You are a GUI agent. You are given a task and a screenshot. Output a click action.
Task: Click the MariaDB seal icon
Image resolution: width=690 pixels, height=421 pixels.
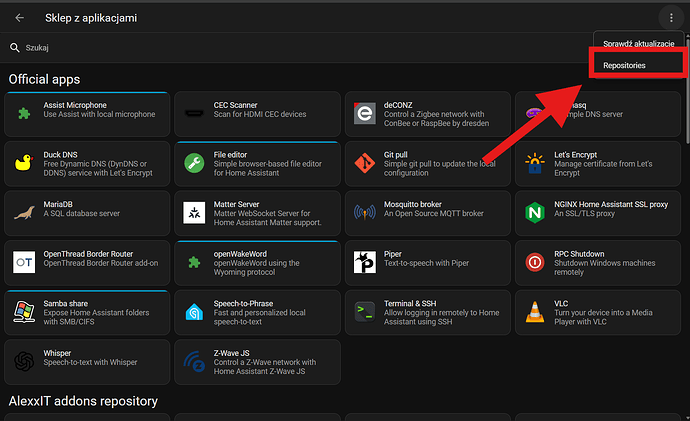tap(24, 212)
